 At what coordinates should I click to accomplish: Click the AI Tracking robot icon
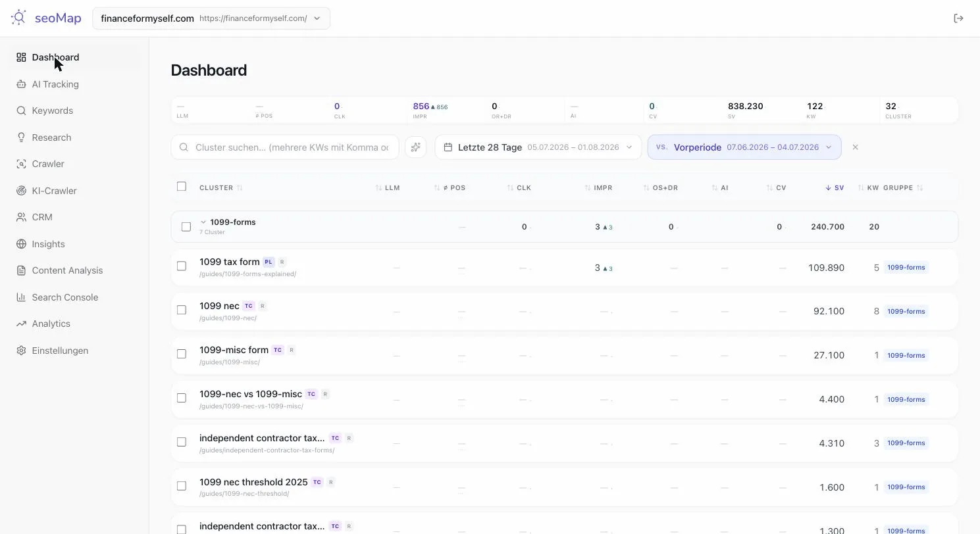(21, 84)
